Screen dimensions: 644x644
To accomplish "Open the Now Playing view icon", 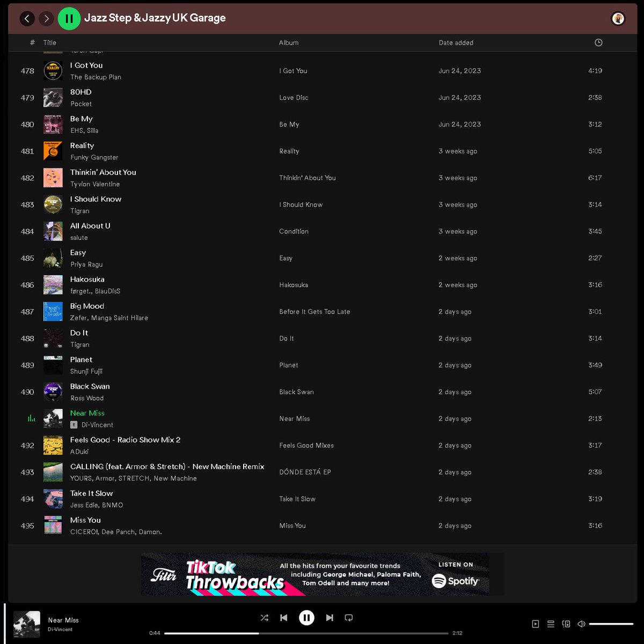I will [x=535, y=624].
